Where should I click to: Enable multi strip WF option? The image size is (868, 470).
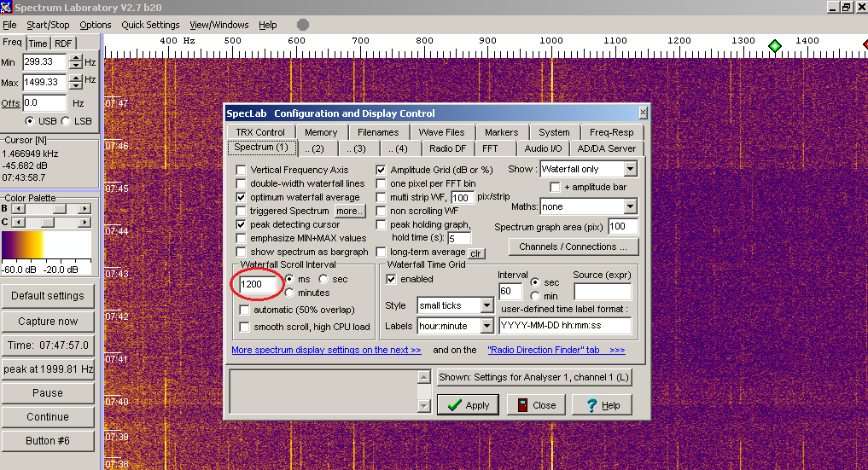coord(381,197)
